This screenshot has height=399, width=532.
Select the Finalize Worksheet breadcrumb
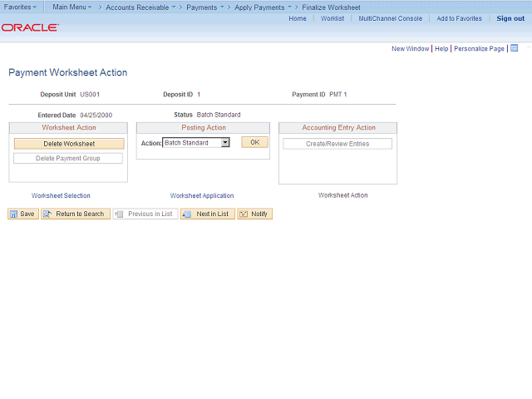331,7
